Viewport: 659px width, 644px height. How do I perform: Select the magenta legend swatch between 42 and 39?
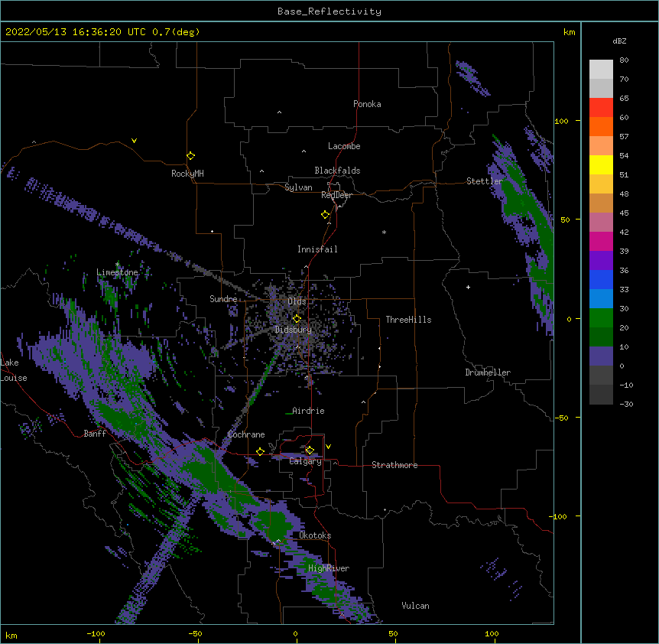601,241
